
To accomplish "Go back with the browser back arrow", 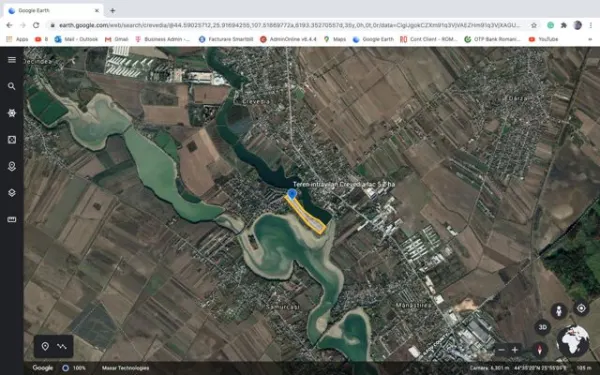I will 9,25.
